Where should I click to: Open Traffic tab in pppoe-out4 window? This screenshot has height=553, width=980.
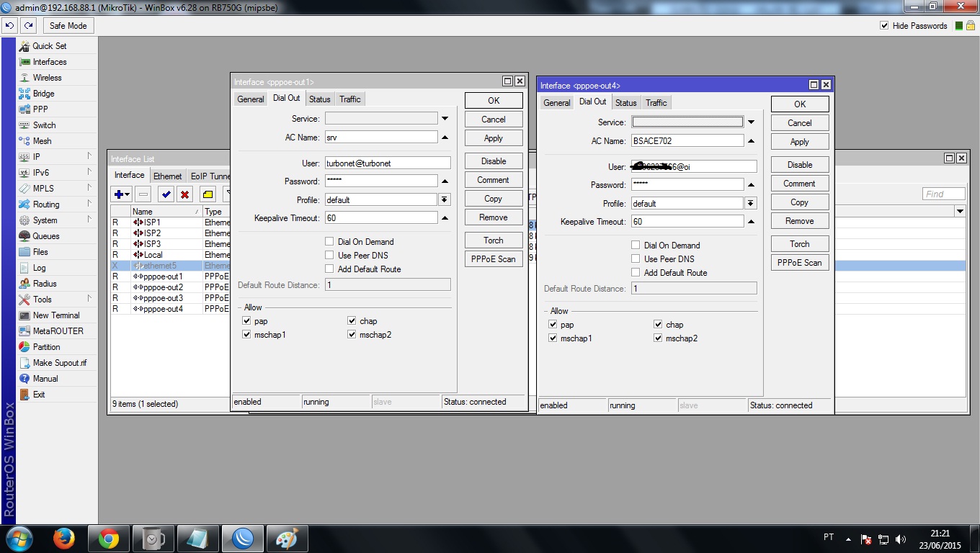pyautogui.click(x=656, y=103)
